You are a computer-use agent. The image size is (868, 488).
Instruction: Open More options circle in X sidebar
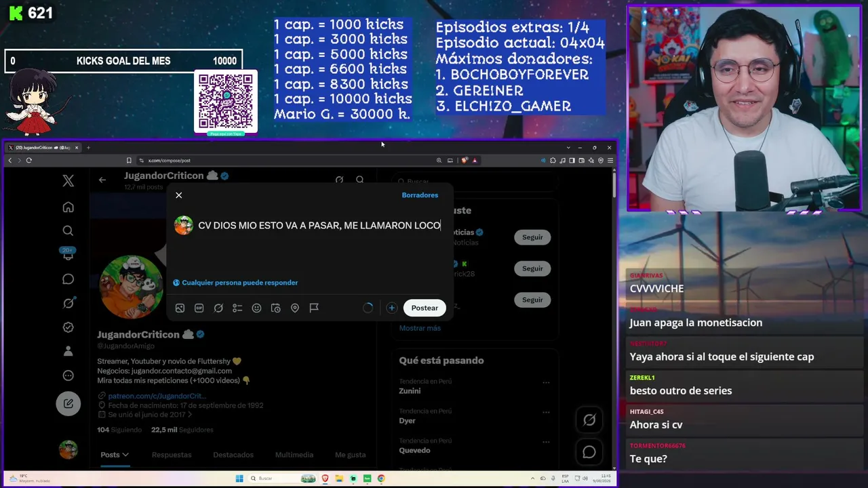[68, 375]
